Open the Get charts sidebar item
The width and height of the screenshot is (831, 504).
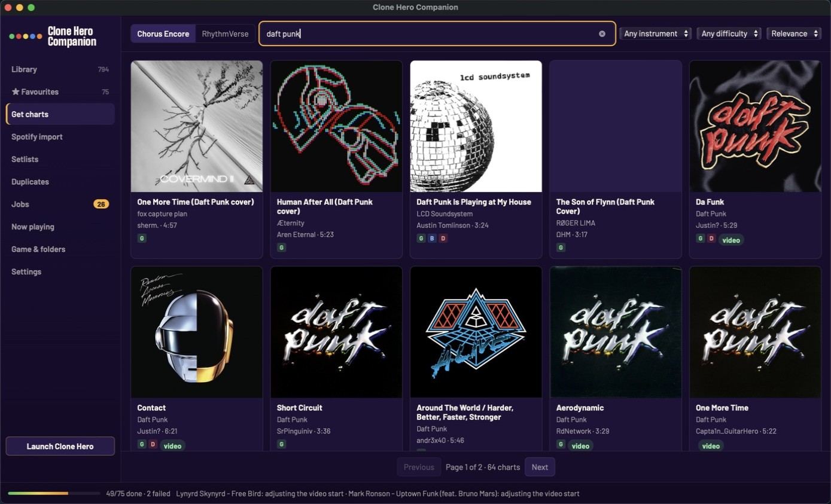click(60, 114)
